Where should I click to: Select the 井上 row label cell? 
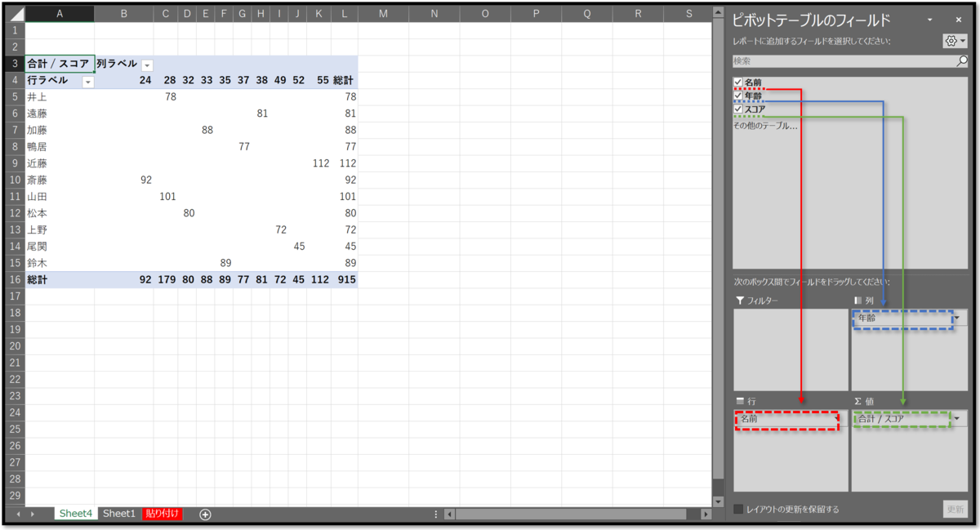(x=60, y=97)
